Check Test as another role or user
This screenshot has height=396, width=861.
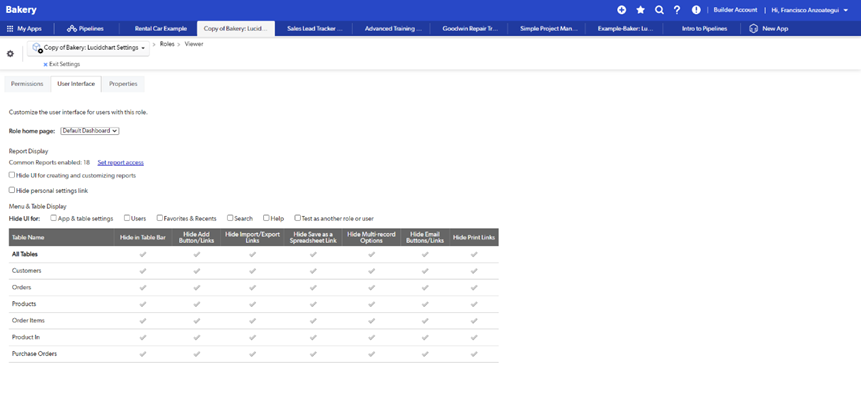point(298,218)
